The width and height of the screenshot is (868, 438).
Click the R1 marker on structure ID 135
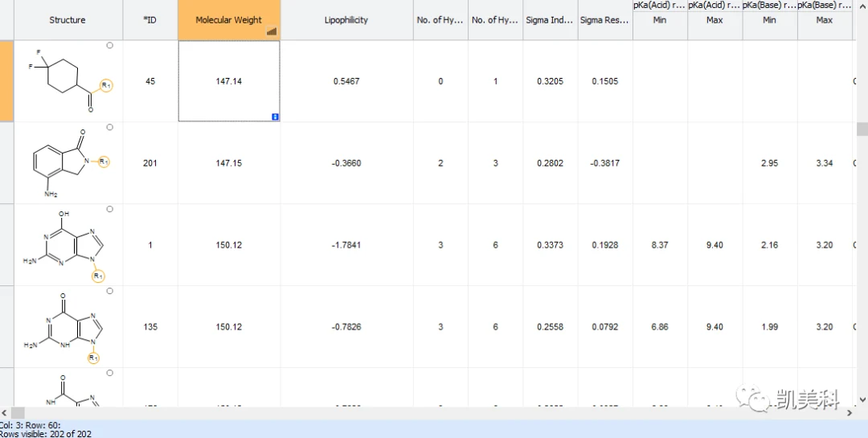pyautogui.click(x=93, y=358)
